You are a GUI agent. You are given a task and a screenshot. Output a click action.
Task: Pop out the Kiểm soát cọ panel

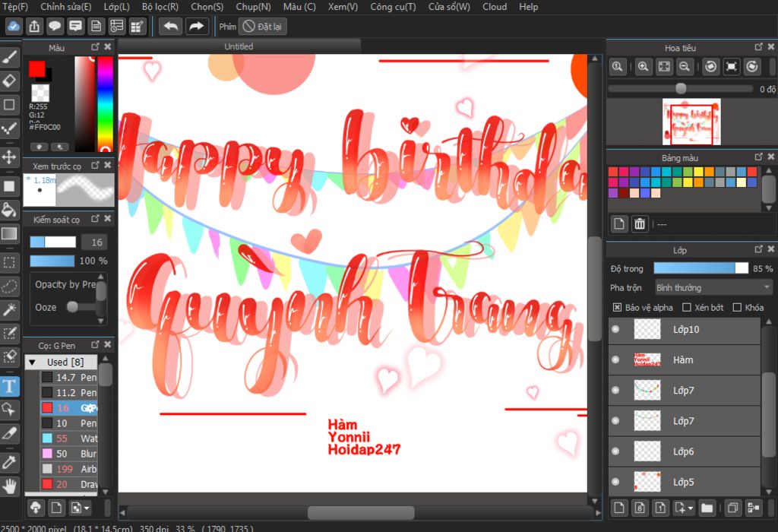coord(95,218)
